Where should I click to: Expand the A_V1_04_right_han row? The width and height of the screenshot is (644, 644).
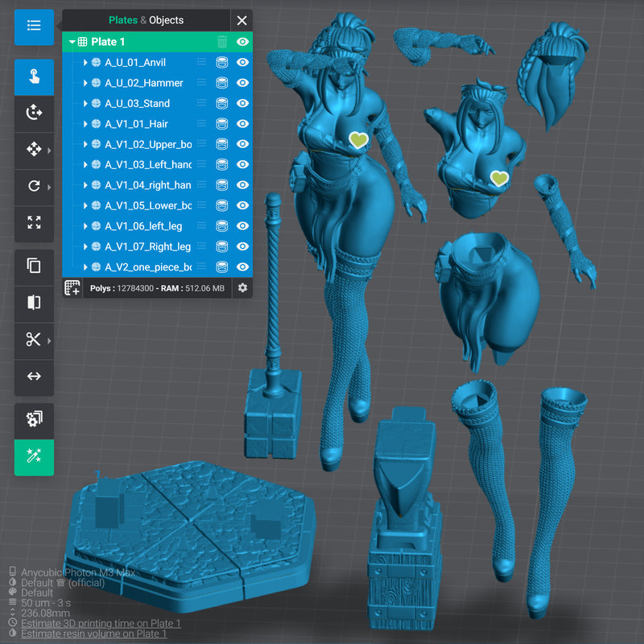tap(85, 185)
